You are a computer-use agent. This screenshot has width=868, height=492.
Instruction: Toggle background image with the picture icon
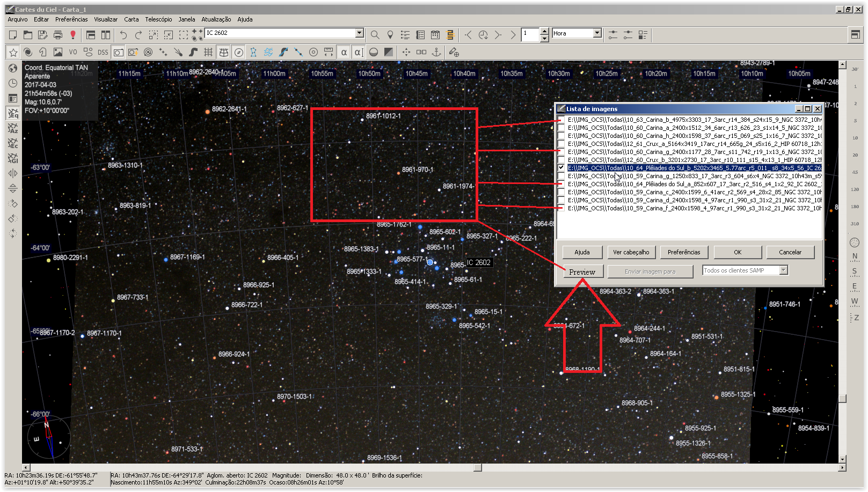point(58,52)
